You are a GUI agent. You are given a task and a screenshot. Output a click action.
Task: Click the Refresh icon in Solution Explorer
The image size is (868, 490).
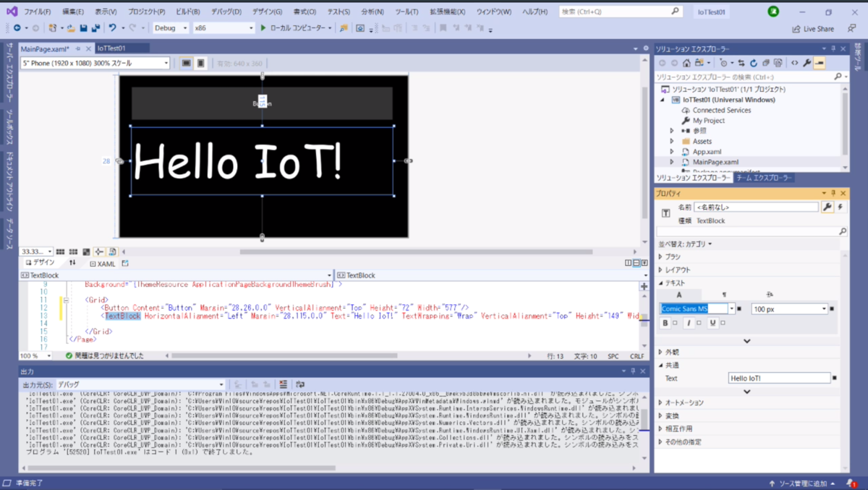point(753,63)
